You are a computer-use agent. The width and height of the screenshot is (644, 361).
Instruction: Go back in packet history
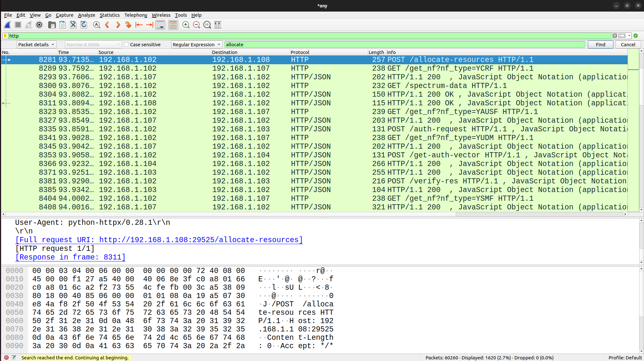pos(107,25)
